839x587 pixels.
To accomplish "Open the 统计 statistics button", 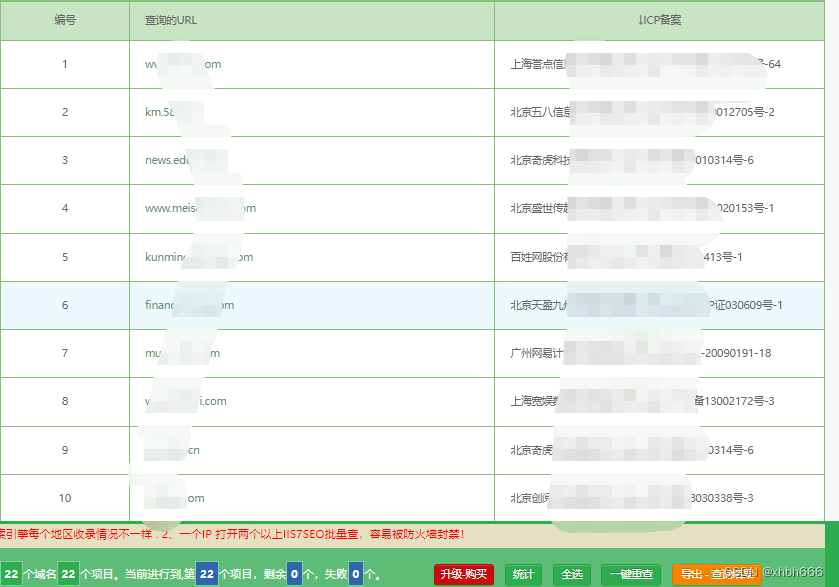I will pos(523,574).
